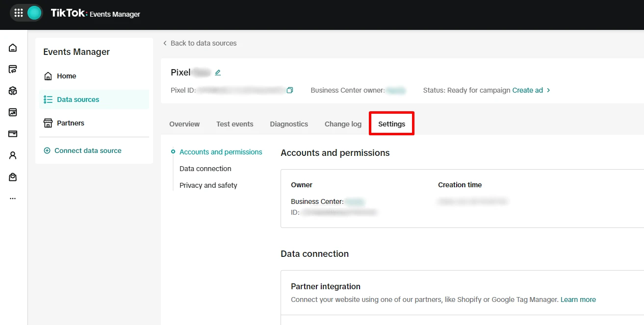The width and height of the screenshot is (644, 325).
Task: Go back to data sources
Action: 200,43
